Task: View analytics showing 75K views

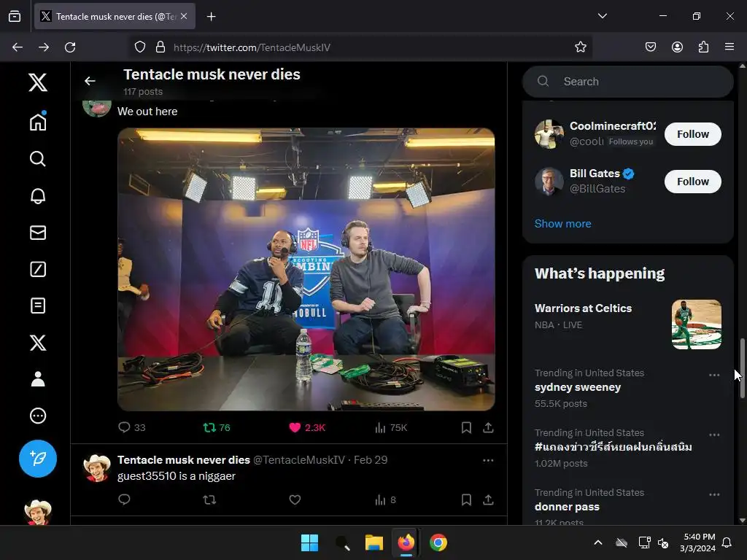Action: pos(391,427)
